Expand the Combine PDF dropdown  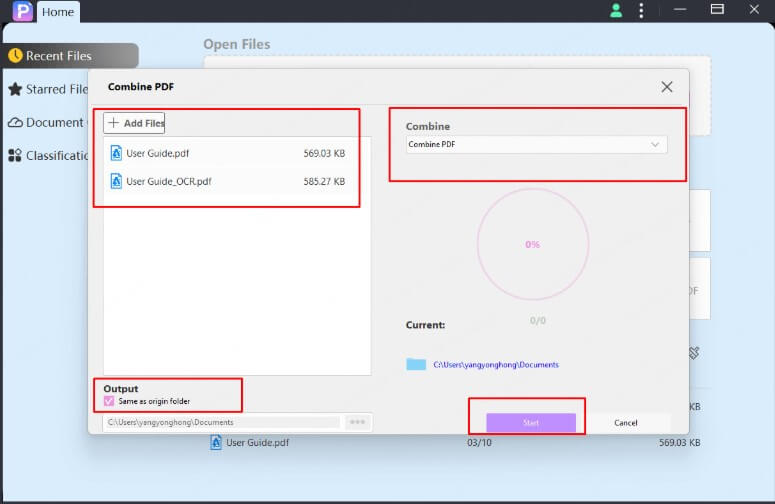click(x=536, y=144)
